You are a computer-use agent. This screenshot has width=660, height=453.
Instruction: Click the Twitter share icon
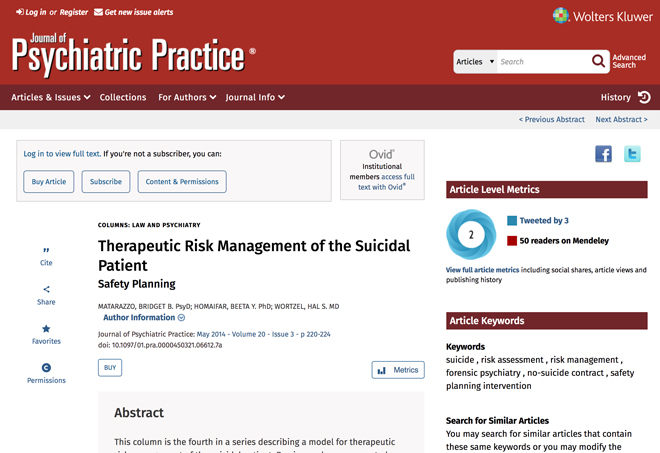[x=632, y=154]
